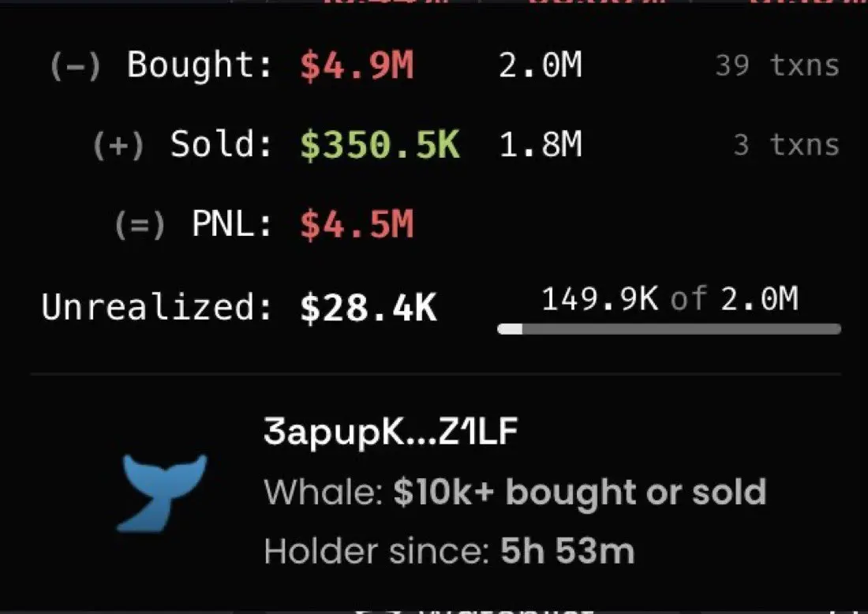Click the wallet address 3apupK...Z1LF
Screen dimensions: 868x614
pos(391,432)
